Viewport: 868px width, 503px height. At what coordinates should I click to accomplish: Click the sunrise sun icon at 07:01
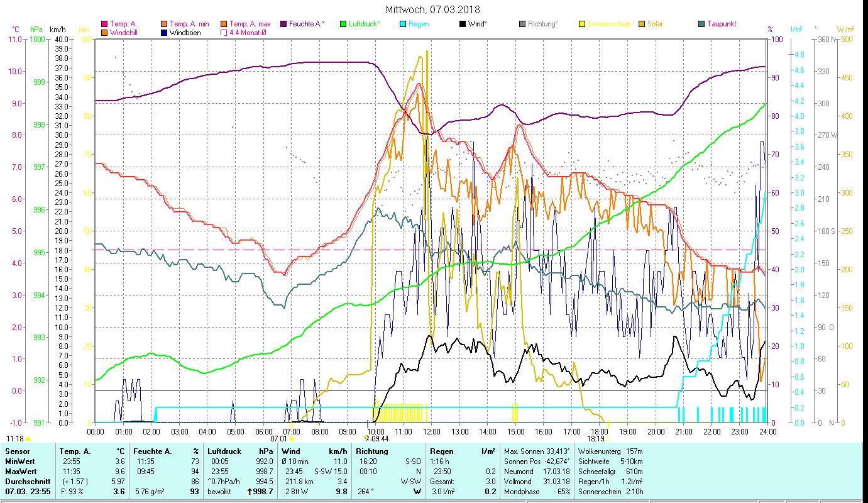coord(292,439)
